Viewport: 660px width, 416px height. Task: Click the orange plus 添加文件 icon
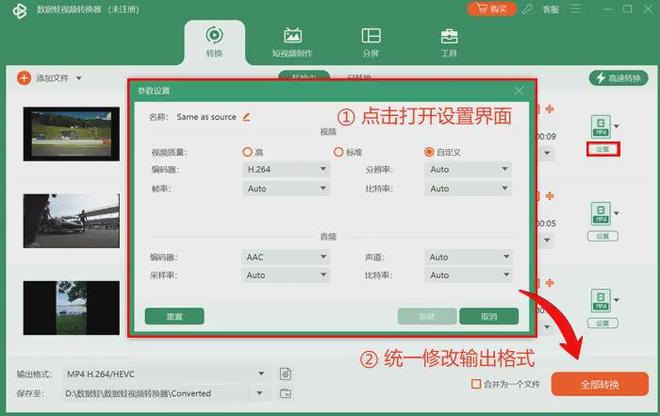pyautogui.click(x=24, y=78)
